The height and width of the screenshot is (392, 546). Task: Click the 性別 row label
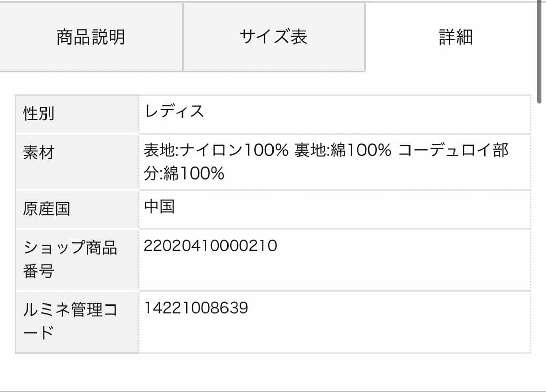(38, 112)
